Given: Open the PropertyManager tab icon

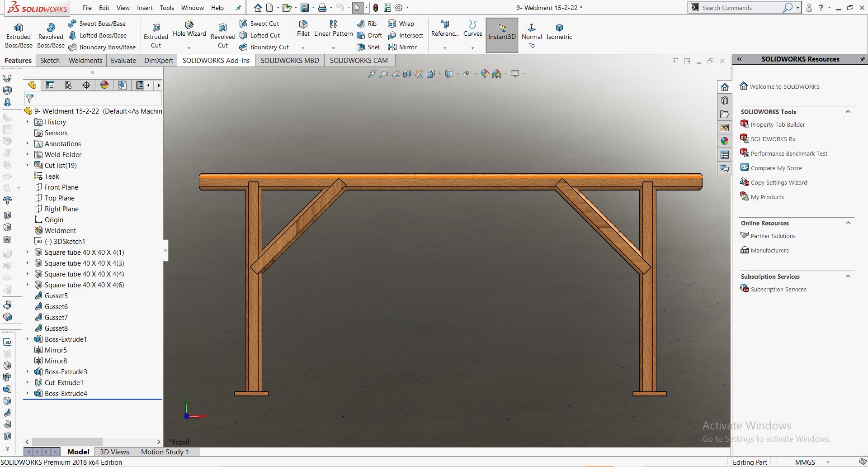Looking at the screenshot, I should pyautogui.click(x=50, y=85).
